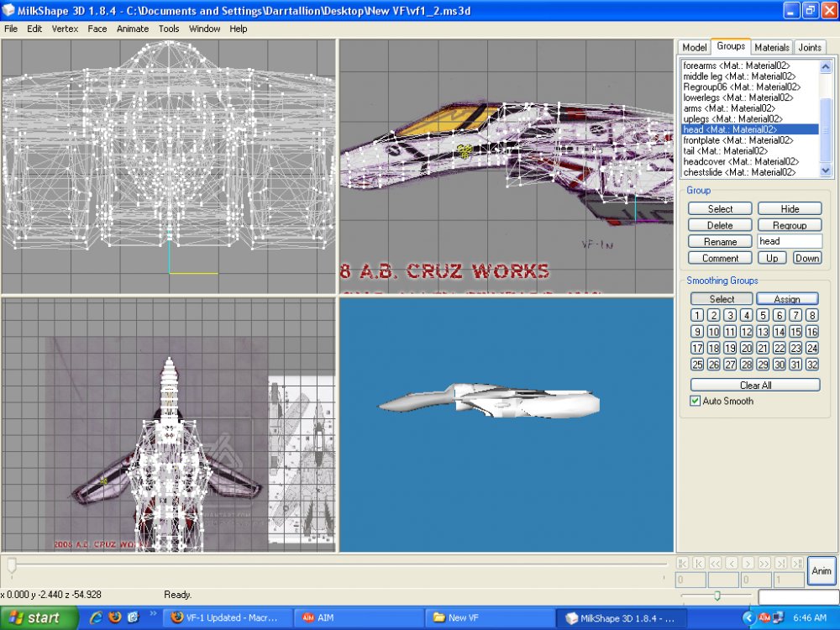Open the Windows start menu
Screen dimensions: 840x630
[39, 618]
